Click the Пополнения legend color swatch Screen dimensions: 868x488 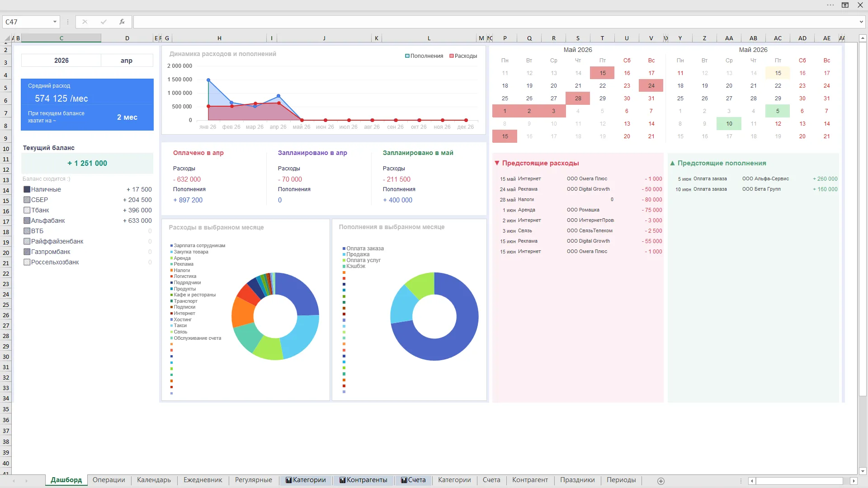pos(407,56)
